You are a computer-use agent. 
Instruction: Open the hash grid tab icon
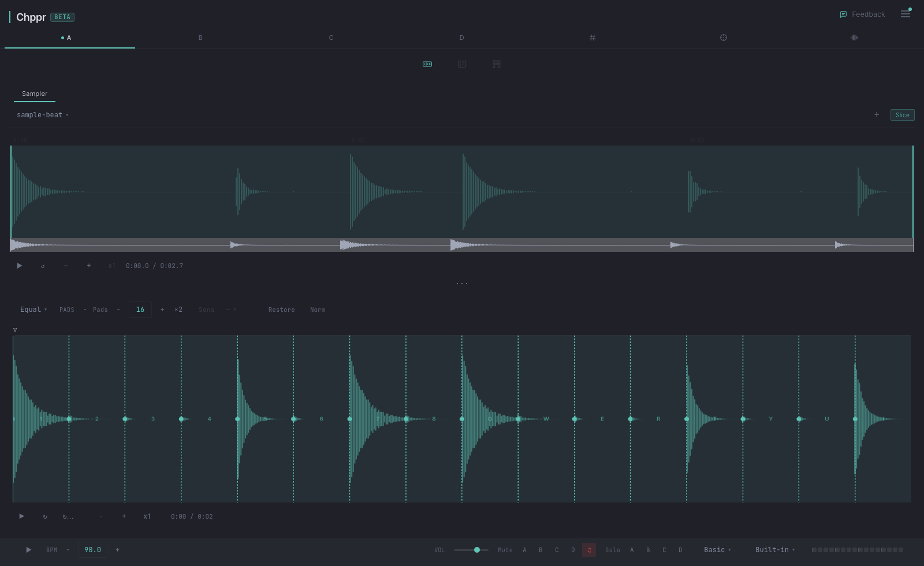tap(592, 38)
